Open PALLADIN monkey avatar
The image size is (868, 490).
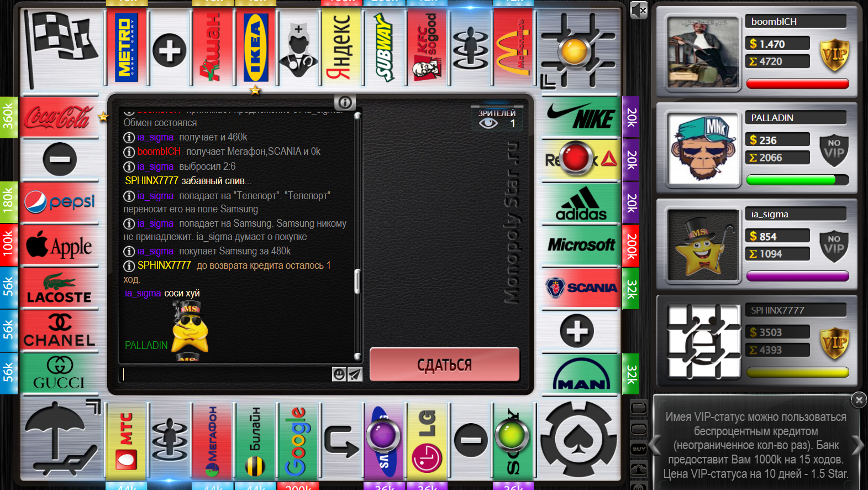703,149
